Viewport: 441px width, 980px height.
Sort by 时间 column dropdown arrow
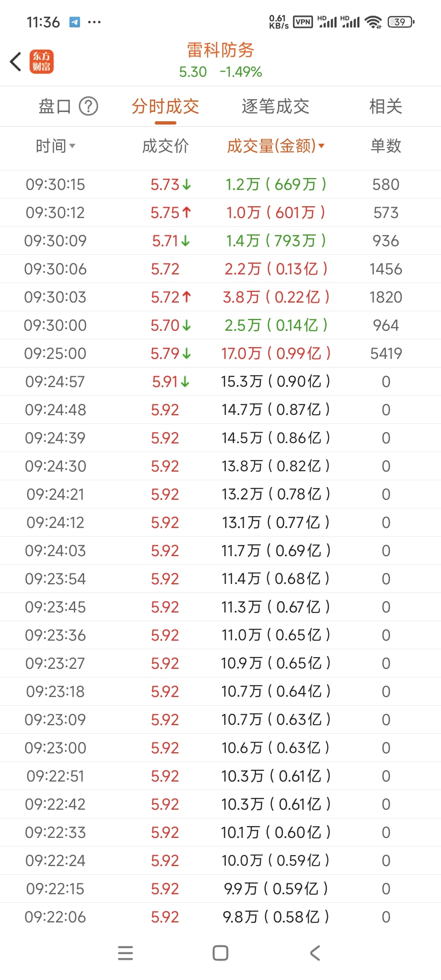tap(72, 146)
